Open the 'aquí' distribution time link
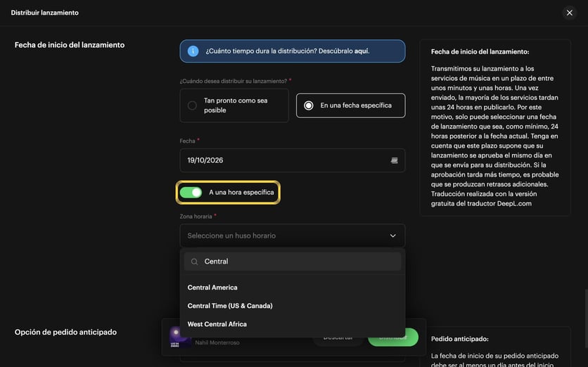 362,51
